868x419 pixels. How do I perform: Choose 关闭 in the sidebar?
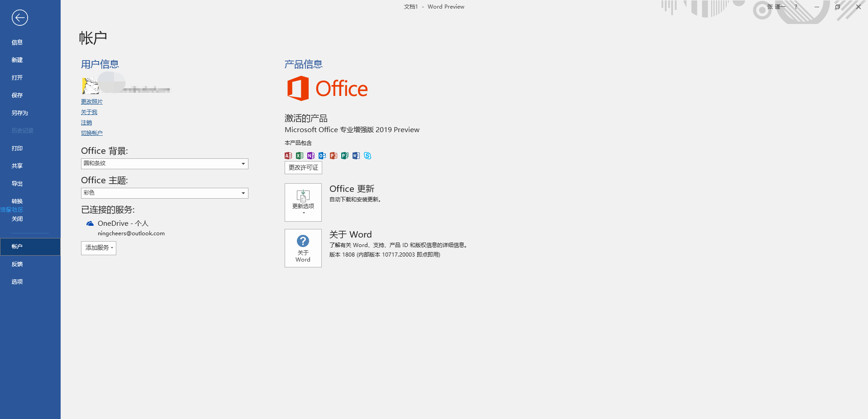pos(30,219)
